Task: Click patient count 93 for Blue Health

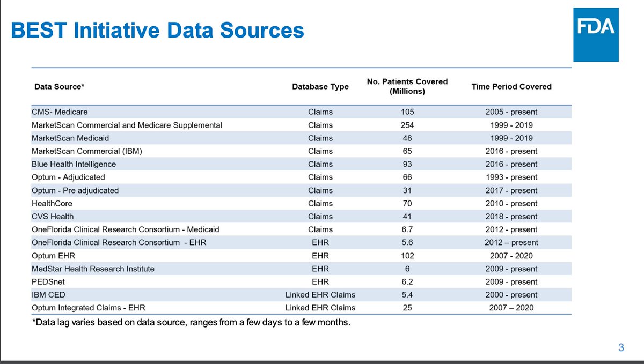Action: click(407, 164)
